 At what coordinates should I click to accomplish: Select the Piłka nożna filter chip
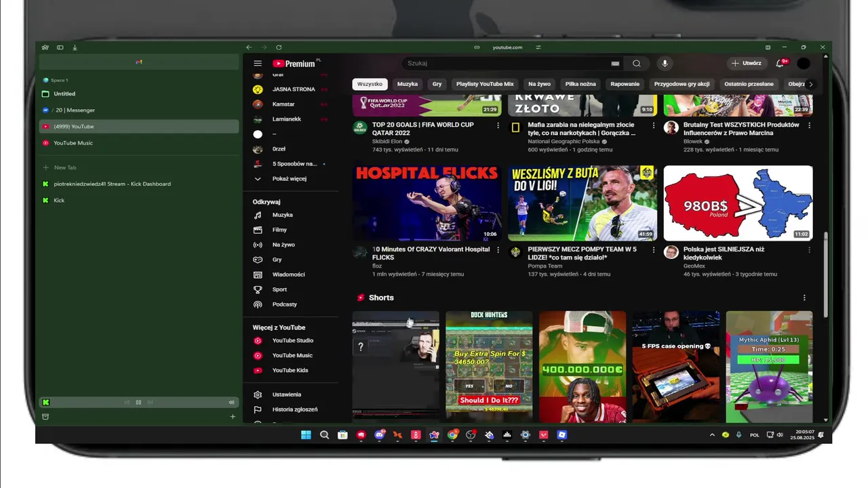(580, 84)
